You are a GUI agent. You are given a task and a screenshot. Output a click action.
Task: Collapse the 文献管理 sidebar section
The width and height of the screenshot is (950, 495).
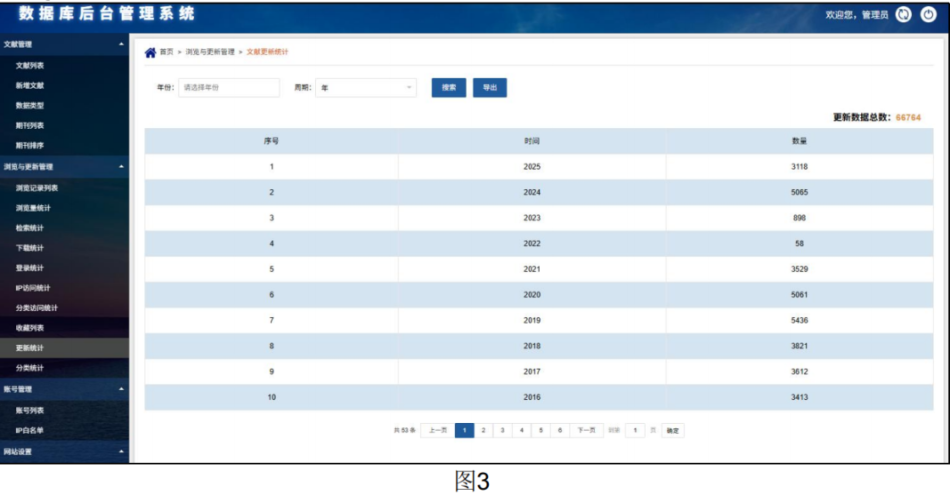[x=121, y=44]
